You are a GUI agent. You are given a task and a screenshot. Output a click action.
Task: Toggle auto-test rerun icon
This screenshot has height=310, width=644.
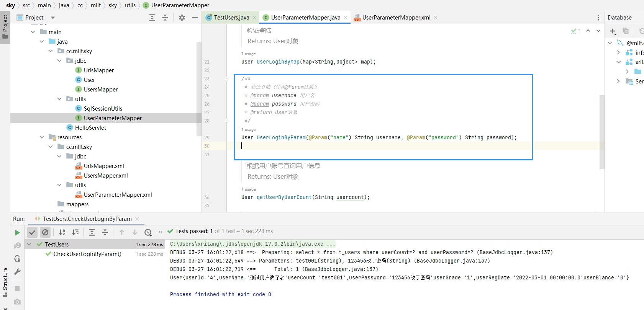[17, 259]
